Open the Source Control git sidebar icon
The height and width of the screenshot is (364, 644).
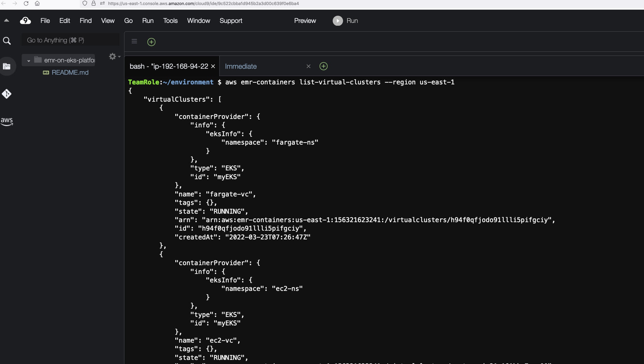click(x=7, y=94)
